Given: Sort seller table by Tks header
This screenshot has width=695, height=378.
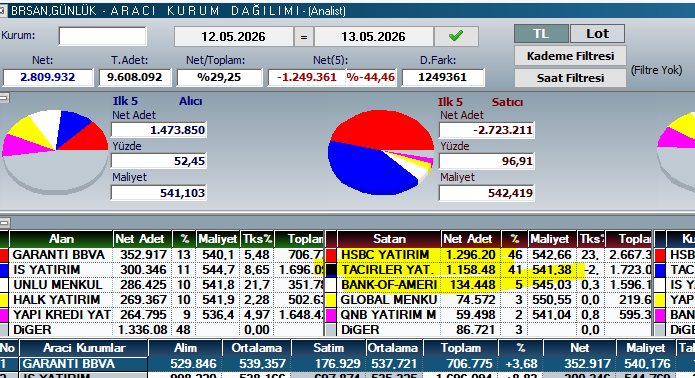Looking at the screenshot, I should 591,239.
